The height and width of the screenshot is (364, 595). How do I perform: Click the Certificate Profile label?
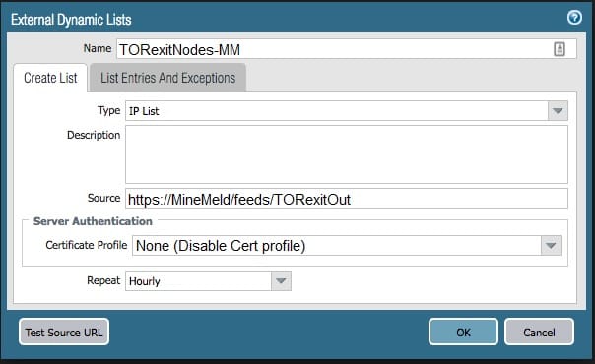(x=86, y=245)
